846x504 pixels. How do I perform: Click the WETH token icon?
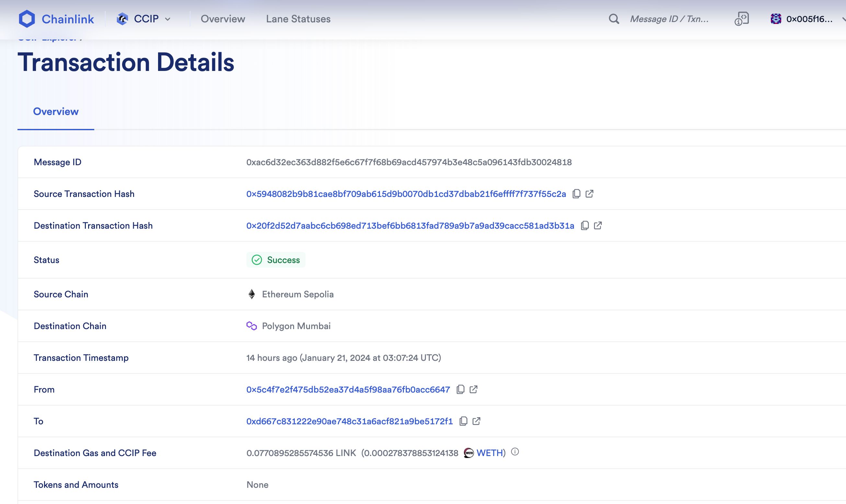469,453
